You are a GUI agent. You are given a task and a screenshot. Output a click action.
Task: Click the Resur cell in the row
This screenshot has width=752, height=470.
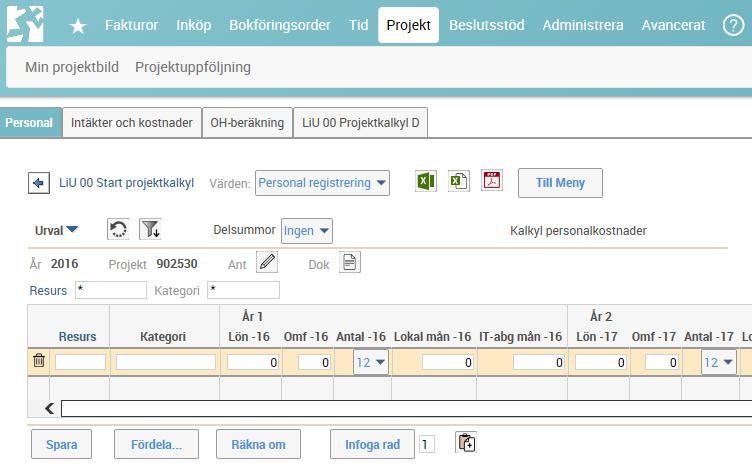(x=80, y=362)
